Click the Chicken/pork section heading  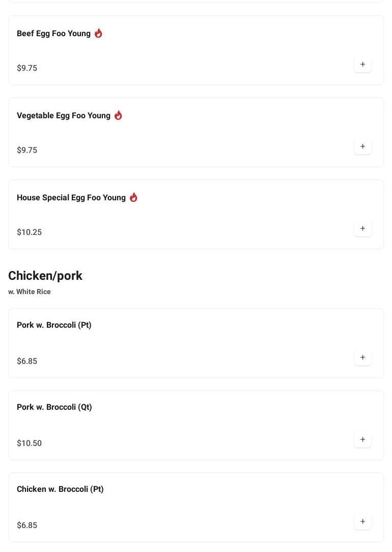45,276
